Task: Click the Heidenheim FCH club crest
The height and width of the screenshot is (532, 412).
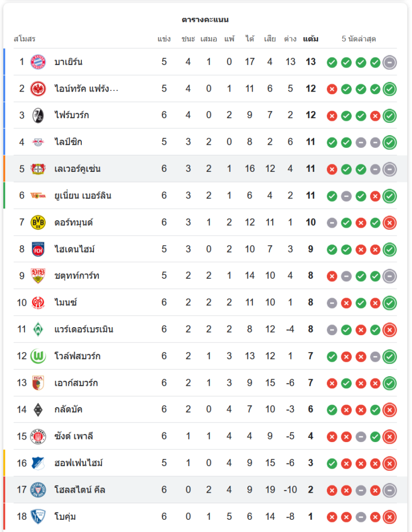Action: point(38,249)
